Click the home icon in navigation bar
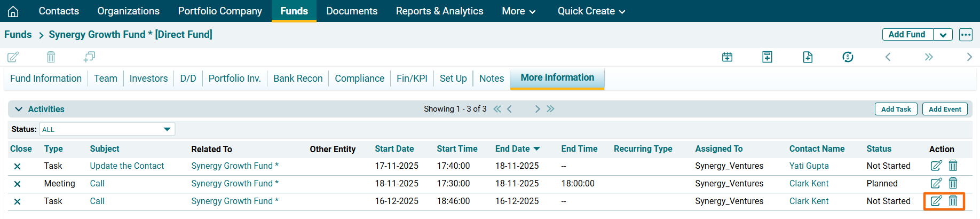Image resolution: width=980 pixels, height=219 pixels. pos(13,11)
